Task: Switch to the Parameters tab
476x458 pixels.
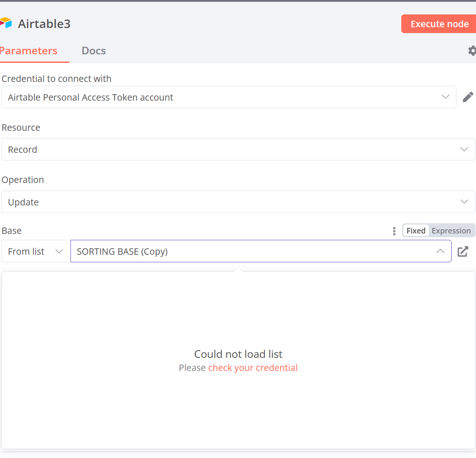Action: click(28, 51)
